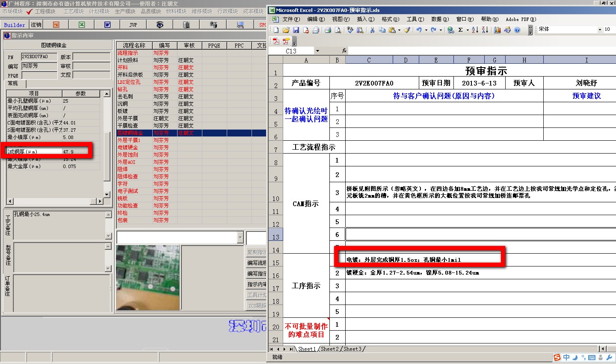Expand the Paste options dropdown arrow
The image size is (616, 364).
pos(399,30)
